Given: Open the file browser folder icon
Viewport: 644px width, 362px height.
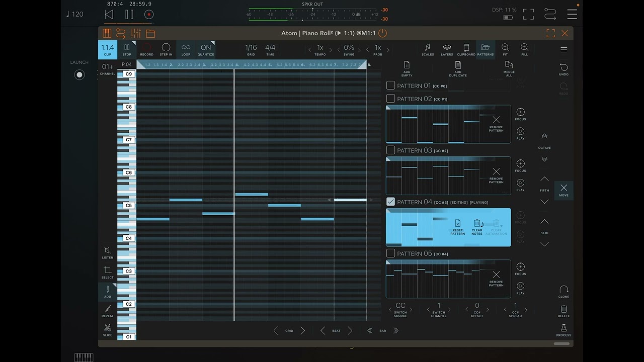Looking at the screenshot, I should (x=150, y=33).
